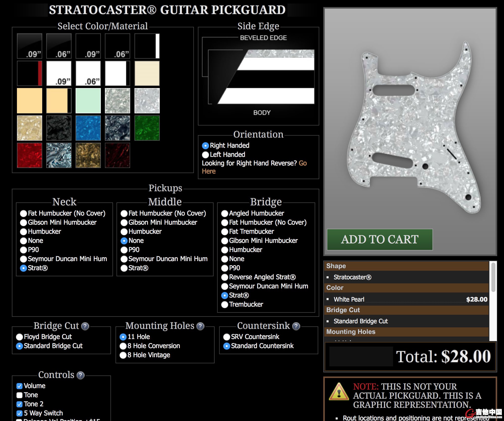
Task: Pick the green pearl swatch
Action: tap(147, 128)
